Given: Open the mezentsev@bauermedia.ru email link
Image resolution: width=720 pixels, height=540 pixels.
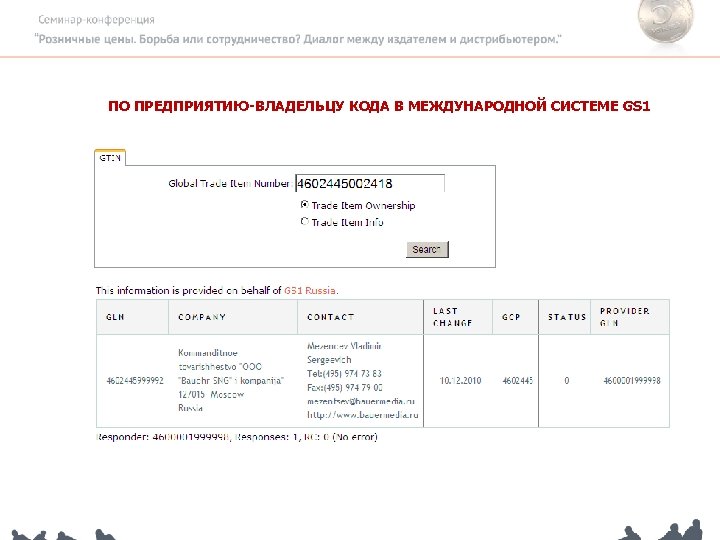Looking at the screenshot, I should tap(361, 401).
